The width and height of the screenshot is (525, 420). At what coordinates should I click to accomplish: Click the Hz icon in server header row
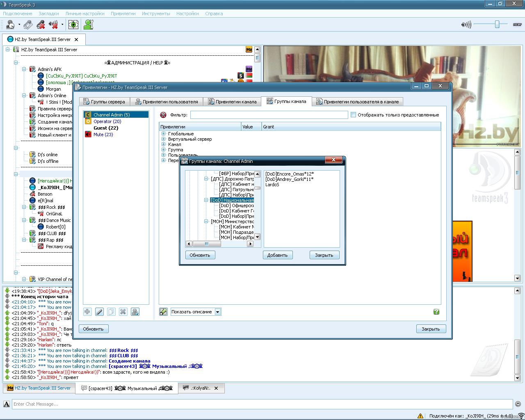[249, 50]
